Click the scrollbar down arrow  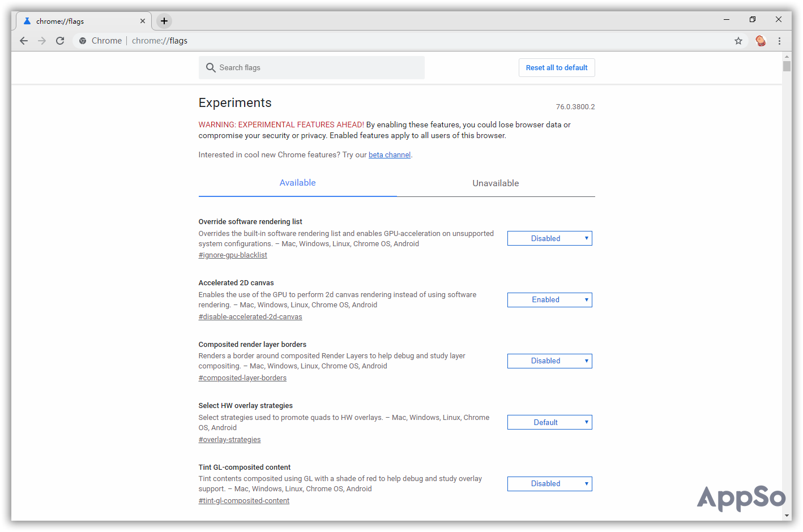point(787,516)
